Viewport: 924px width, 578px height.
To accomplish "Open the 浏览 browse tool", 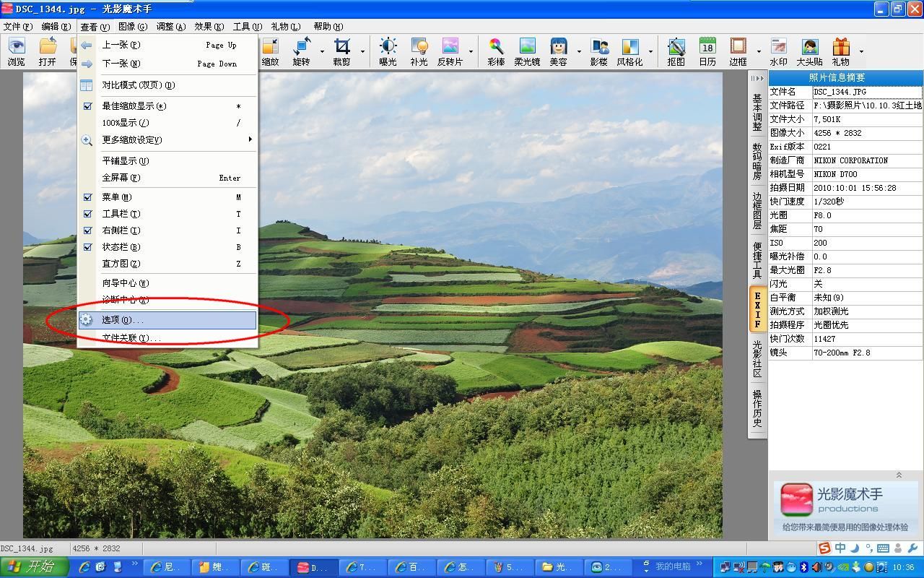I will pos(16,52).
